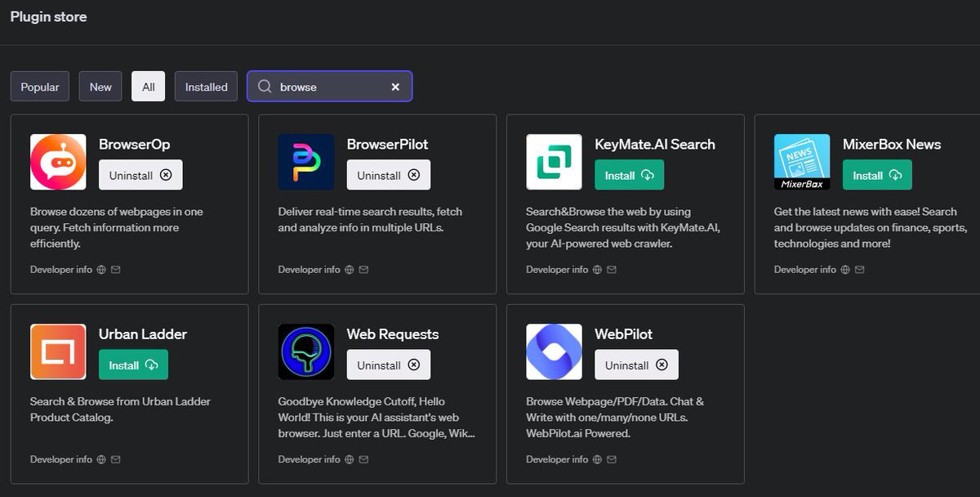
Task: Select the Web Requests plugin icon
Action: pos(305,351)
